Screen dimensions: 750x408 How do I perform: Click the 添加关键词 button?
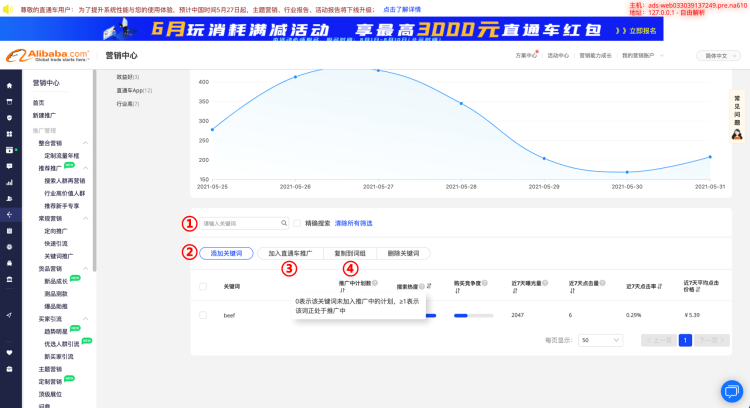point(226,254)
